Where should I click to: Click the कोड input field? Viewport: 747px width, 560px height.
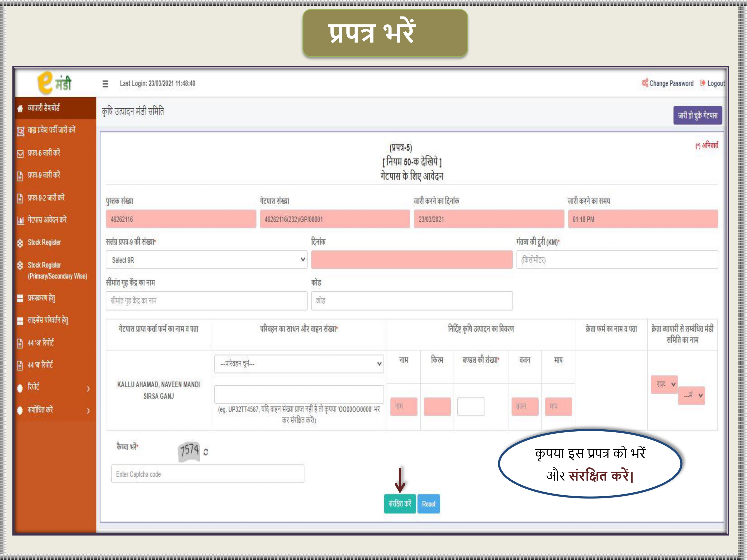pyautogui.click(x=412, y=301)
